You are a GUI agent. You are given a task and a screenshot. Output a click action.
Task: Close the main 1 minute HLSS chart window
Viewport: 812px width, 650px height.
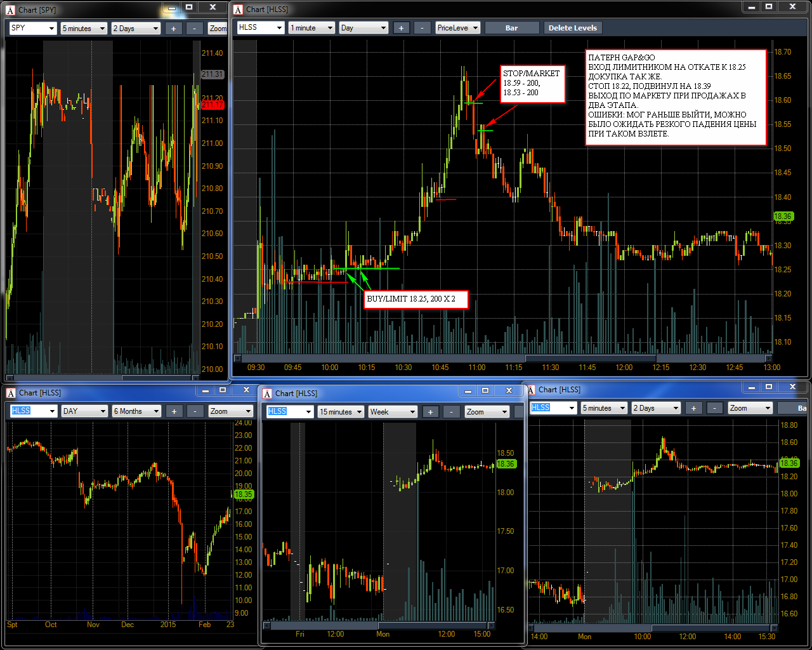793,6
